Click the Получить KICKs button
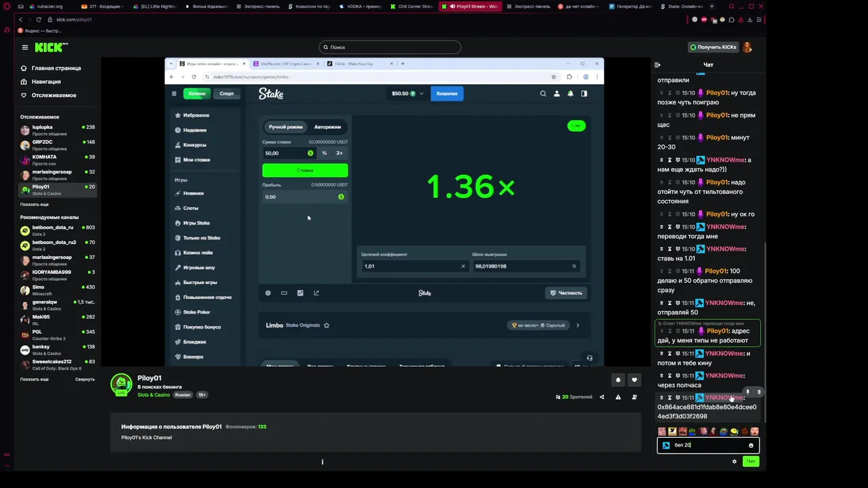 tap(713, 47)
